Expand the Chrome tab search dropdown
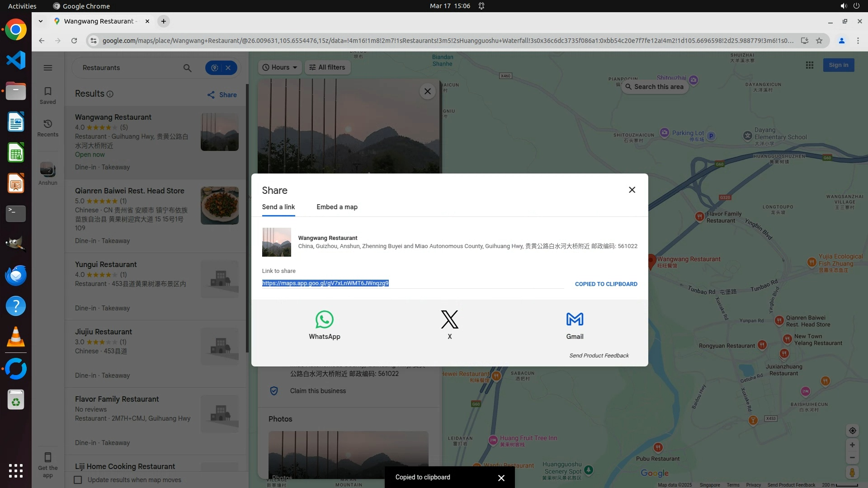 point(41,21)
